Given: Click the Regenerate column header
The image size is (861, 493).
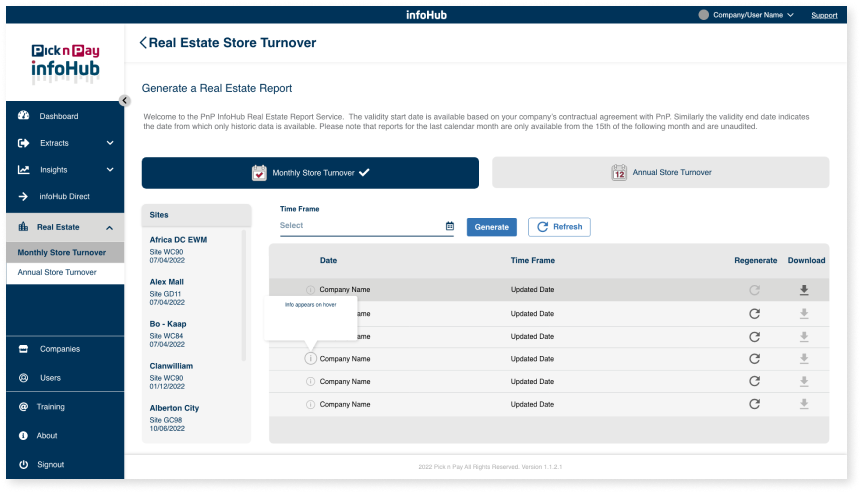Looking at the screenshot, I should pos(756,260).
